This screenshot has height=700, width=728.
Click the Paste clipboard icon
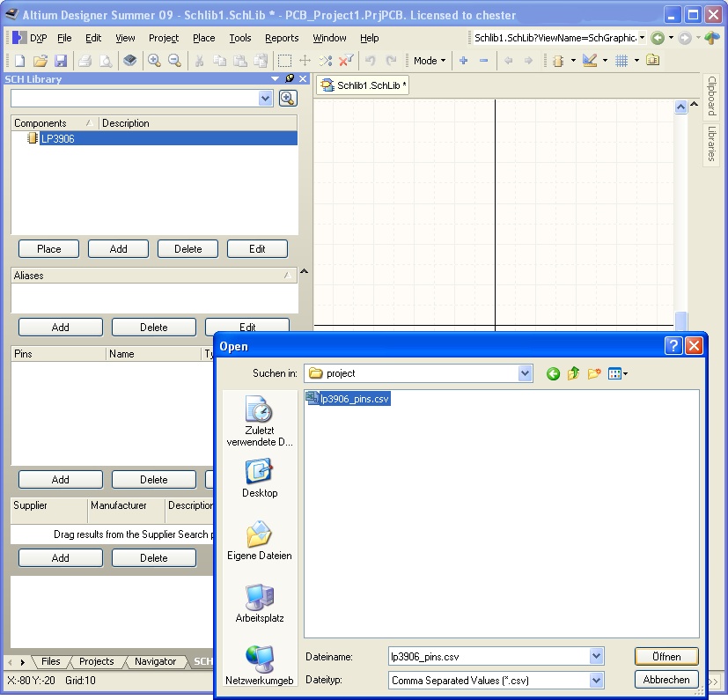[240, 61]
